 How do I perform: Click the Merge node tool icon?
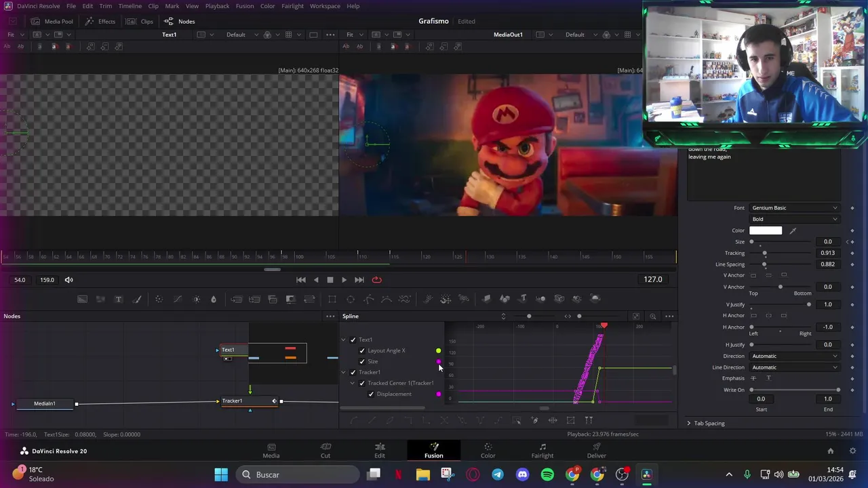(273, 299)
